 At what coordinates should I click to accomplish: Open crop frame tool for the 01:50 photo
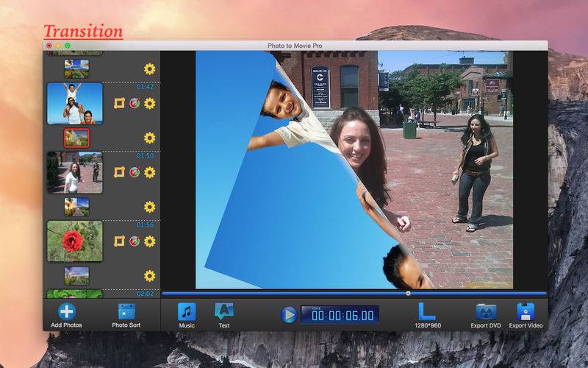[119, 172]
